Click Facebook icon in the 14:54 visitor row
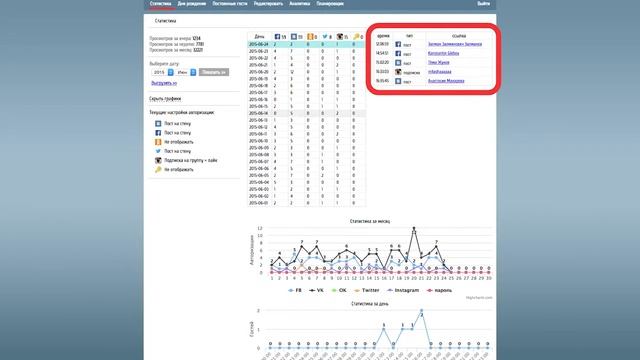The image size is (640, 360). tap(398, 53)
